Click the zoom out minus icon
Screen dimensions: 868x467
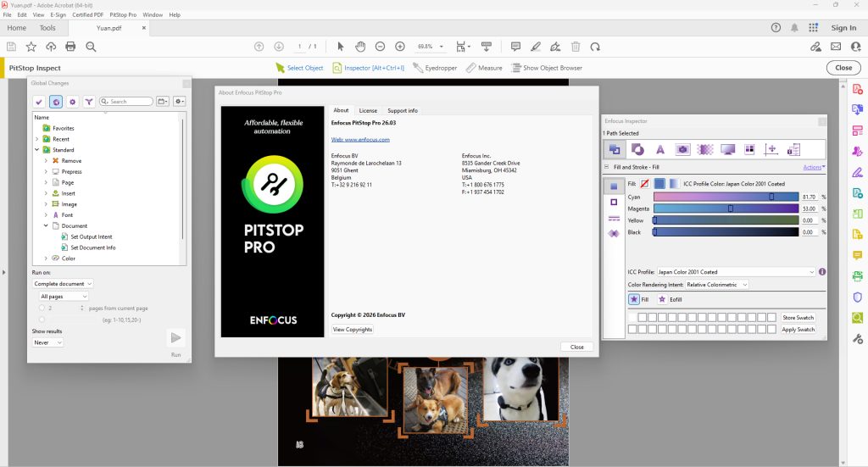380,47
